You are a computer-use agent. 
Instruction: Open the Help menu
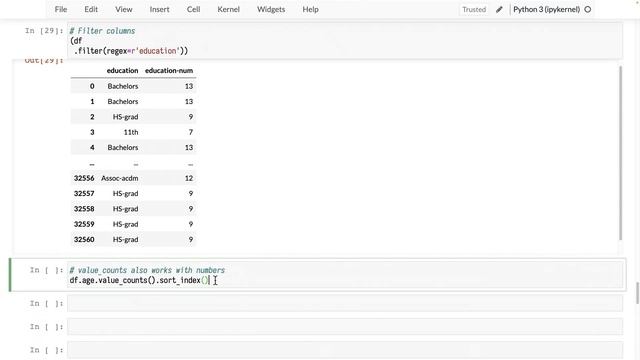click(310, 9)
